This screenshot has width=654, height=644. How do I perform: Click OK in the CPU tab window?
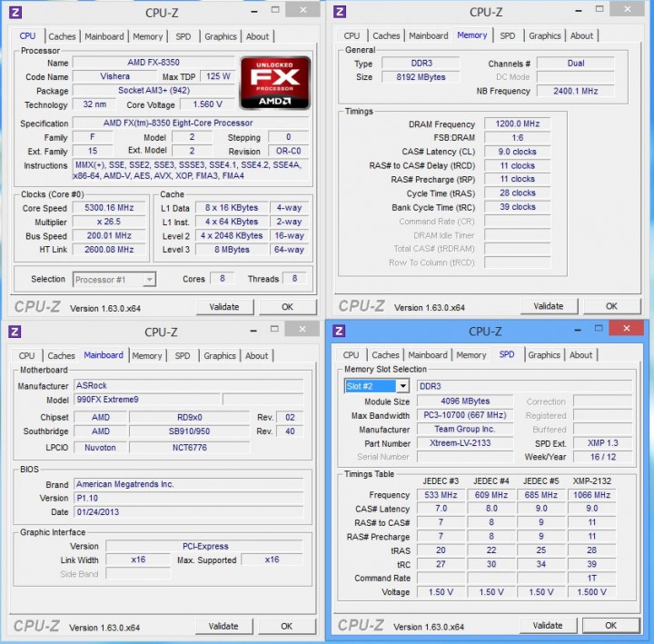coord(287,307)
